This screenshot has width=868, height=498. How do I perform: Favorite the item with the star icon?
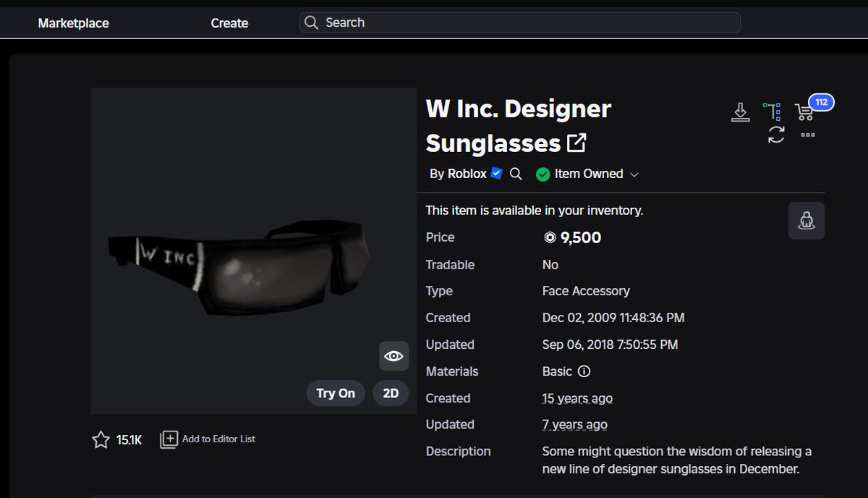coord(101,439)
